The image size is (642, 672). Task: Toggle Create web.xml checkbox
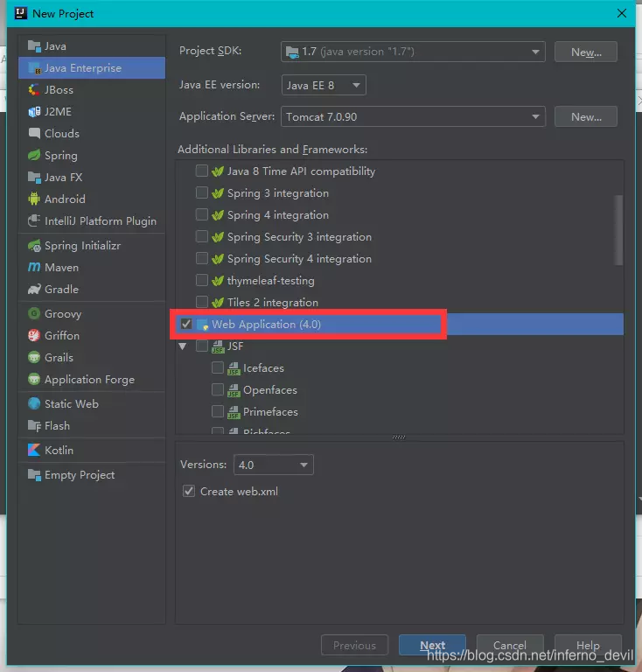click(x=189, y=491)
